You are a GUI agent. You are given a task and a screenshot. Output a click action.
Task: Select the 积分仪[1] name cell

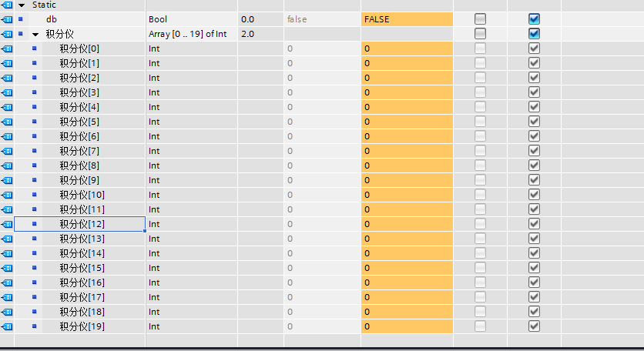(79, 63)
